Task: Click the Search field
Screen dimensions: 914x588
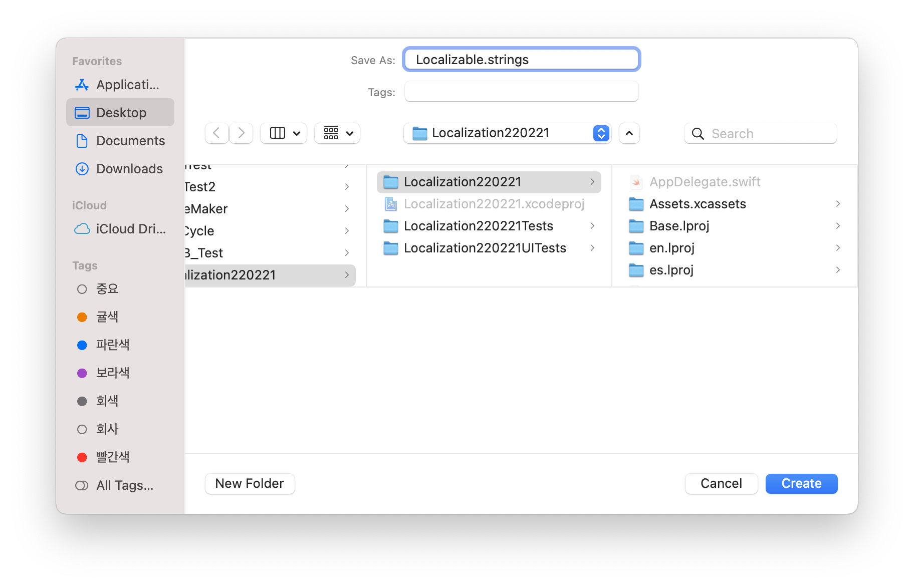Action: point(761,134)
